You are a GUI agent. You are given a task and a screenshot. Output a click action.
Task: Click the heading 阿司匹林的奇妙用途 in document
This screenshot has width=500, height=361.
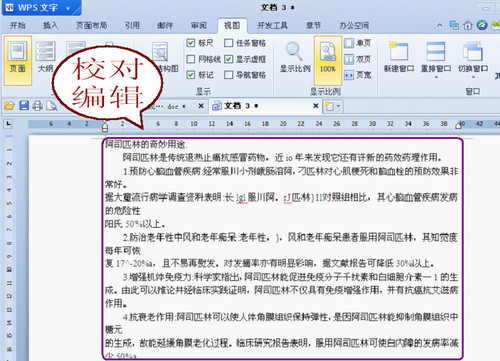point(146,144)
